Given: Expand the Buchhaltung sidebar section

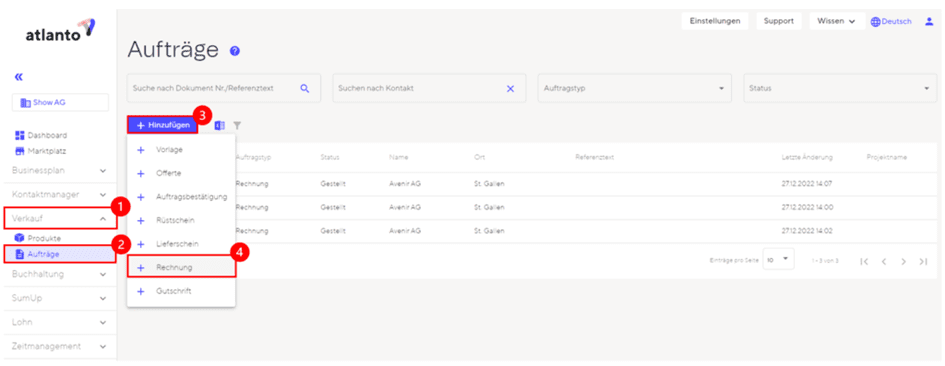Looking at the screenshot, I should (x=58, y=274).
